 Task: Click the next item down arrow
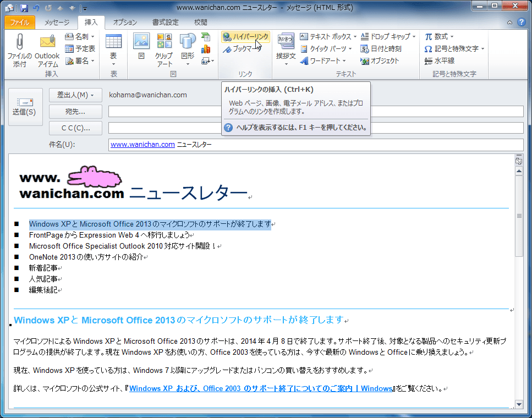click(x=72, y=8)
